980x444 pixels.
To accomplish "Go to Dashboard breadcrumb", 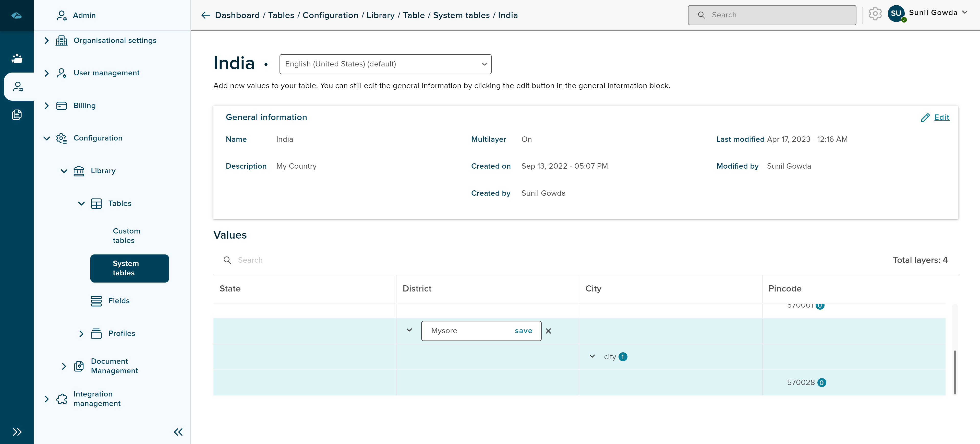I will click(x=237, y=15).
